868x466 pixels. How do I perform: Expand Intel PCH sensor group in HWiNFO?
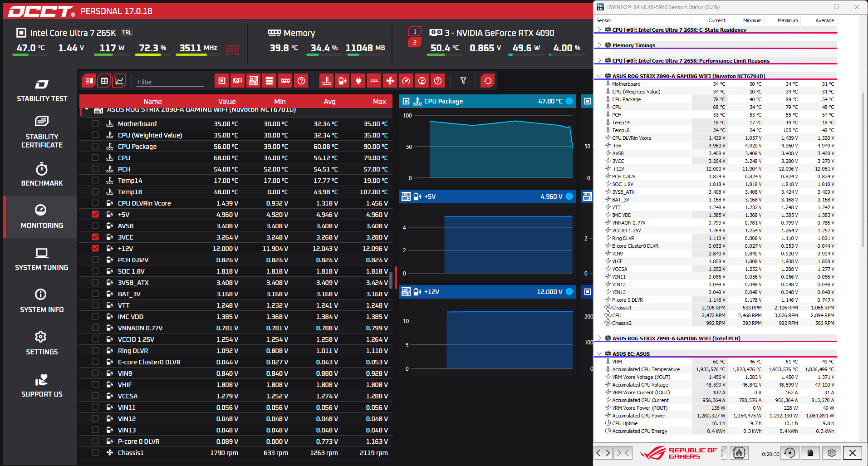click(599, 338)
